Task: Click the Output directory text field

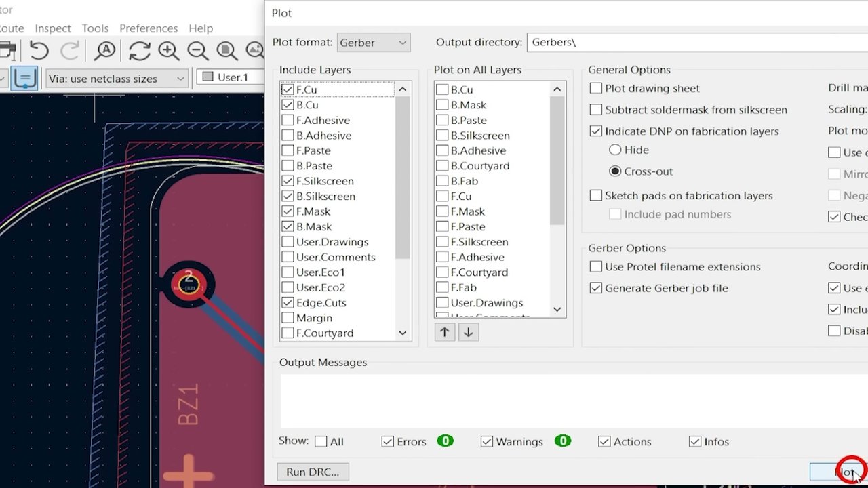Action: [x=697, y=42]
